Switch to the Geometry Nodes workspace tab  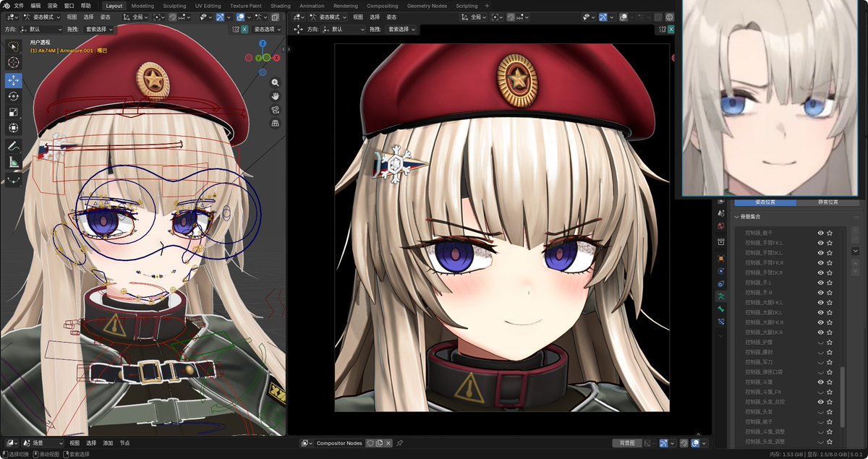pyautogui.click(x=427, y=5)
